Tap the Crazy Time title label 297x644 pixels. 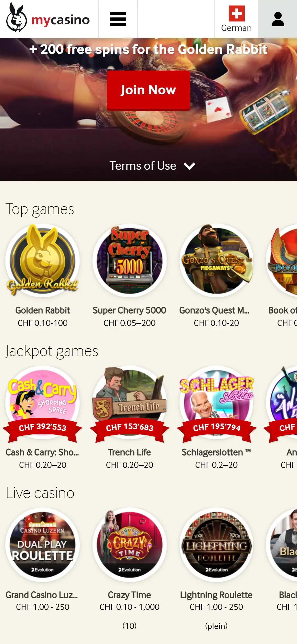129,595
